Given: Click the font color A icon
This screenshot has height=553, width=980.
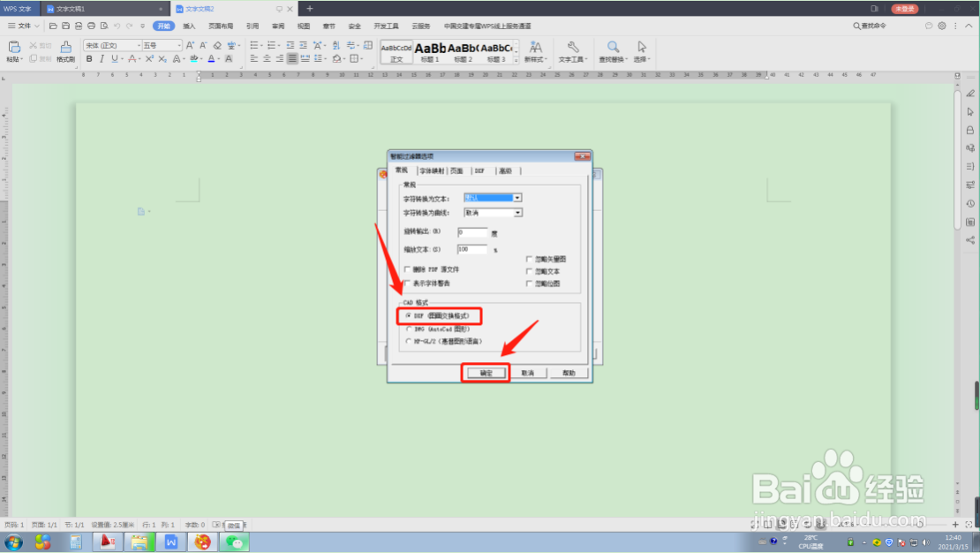Looking at the screenshot, I should (211, 59).
